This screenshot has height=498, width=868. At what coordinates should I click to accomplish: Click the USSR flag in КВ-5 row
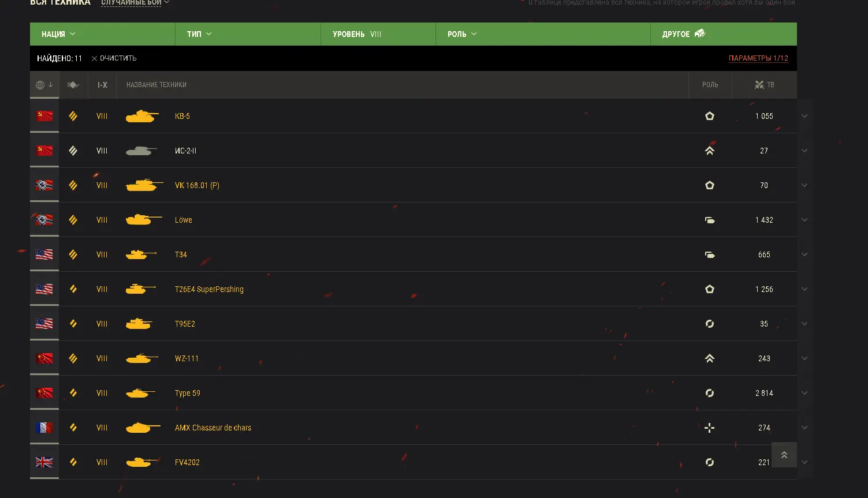[x=44, y=116]
